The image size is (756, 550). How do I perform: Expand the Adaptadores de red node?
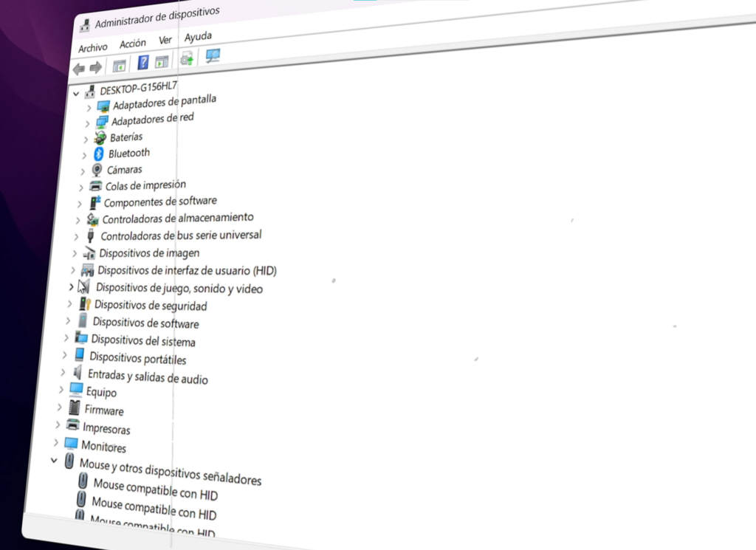click(x=87, y=123)
